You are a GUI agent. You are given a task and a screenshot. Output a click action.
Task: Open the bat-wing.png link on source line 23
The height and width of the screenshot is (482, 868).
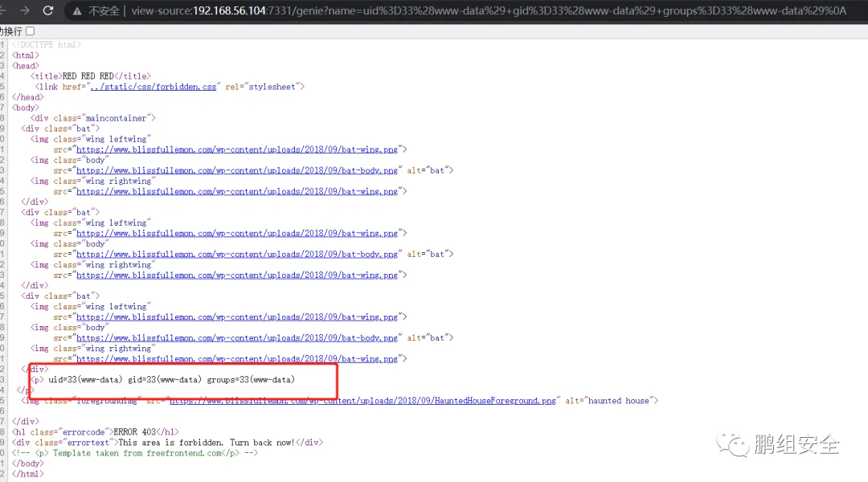pos(237,275)
